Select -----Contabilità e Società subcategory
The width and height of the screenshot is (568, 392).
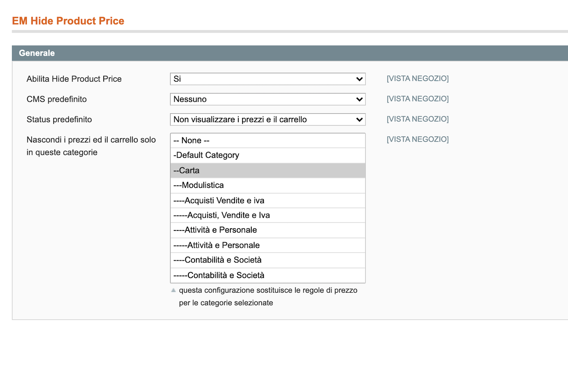pos(268,275)
